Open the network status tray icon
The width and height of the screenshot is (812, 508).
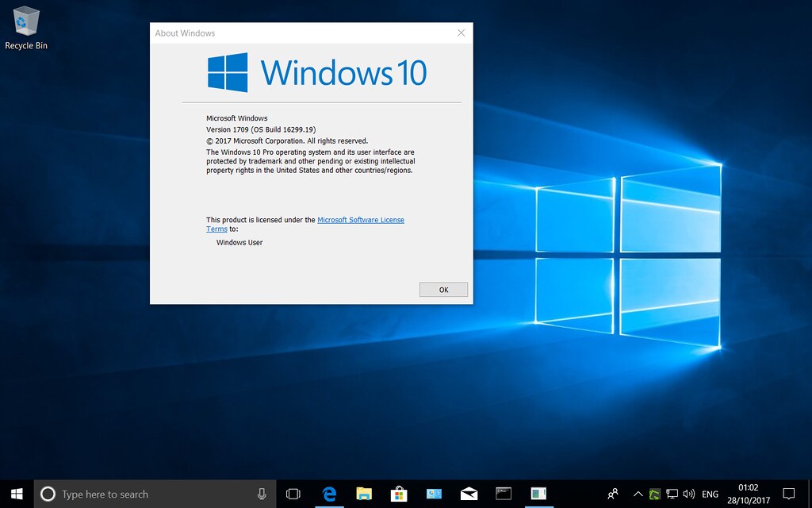[672, 494]
